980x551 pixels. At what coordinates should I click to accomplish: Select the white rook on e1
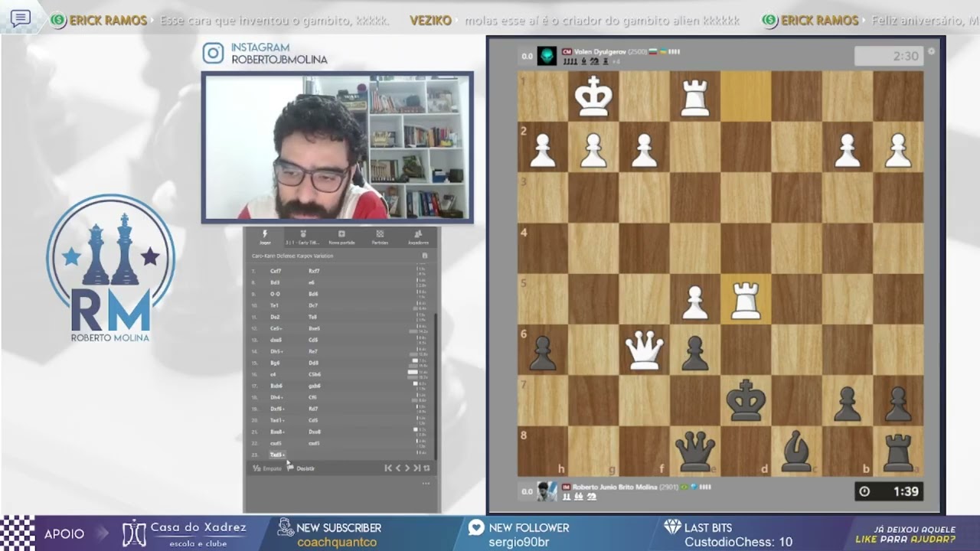[x=694, y=97]
